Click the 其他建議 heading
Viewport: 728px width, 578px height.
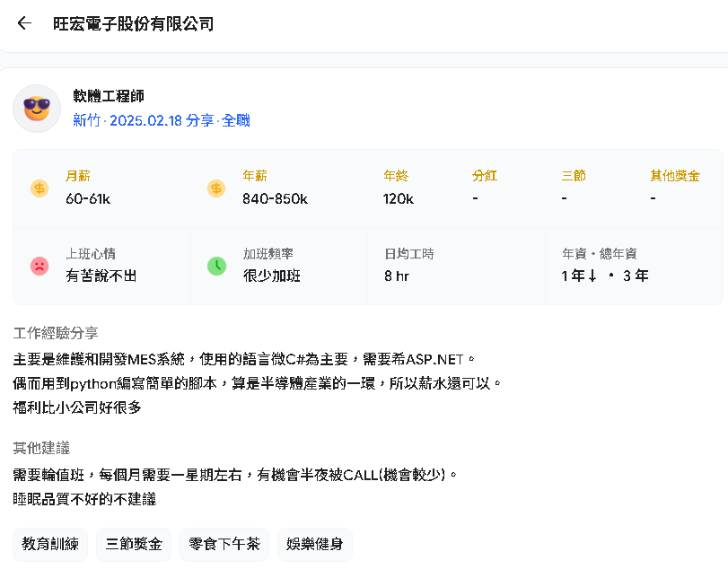(x=41, y=448)
